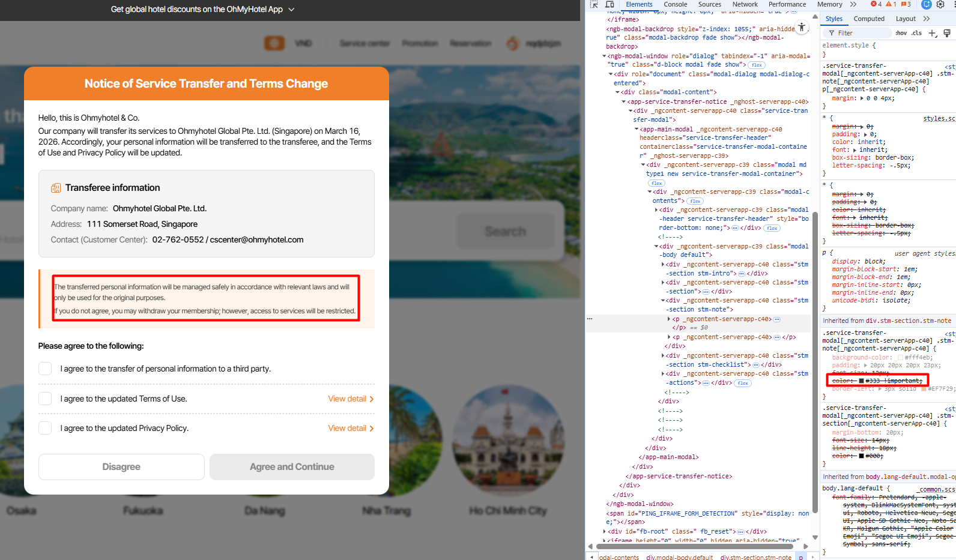Screen dimensions: 956x560
Task: Expand the ellipsis of the stm-checklist div
Action: tap(756, 365)
